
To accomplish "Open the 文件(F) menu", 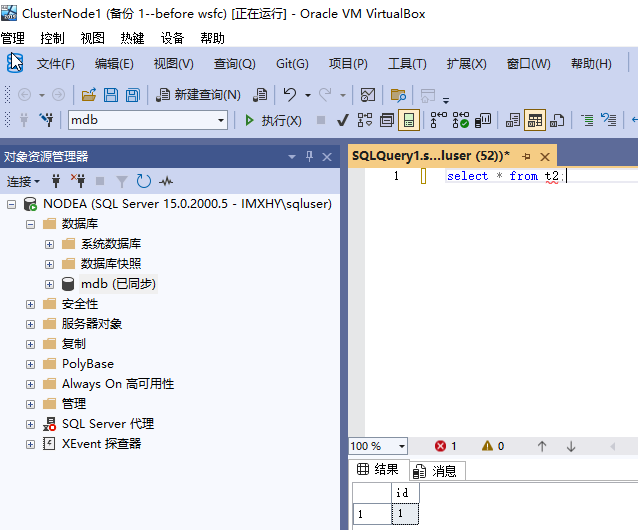I will (x=56, y=64).
